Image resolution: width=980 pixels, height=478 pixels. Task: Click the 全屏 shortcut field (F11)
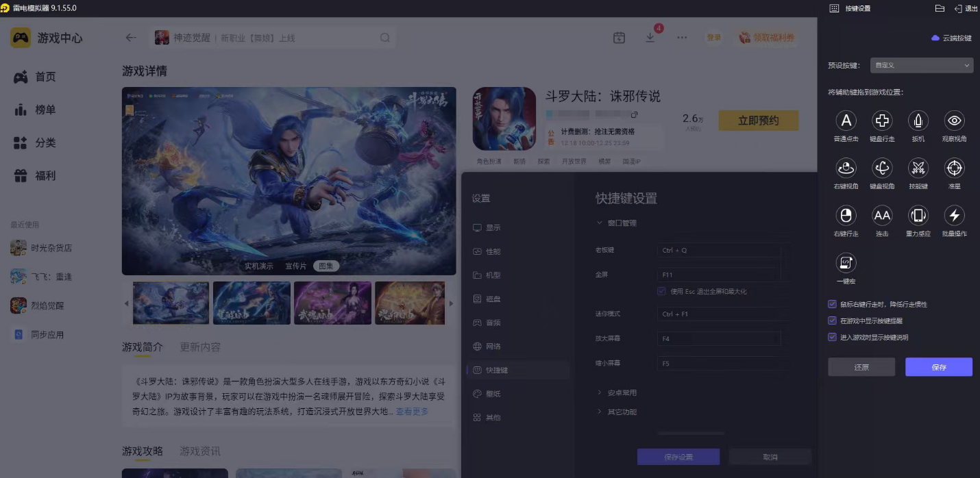(x=718, y=275)
